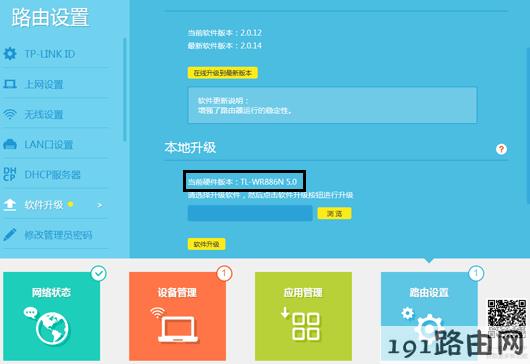Screen dimensions: 530x364
Task: Click the TP-LINK ID gear icon
Action: [10, 53]
